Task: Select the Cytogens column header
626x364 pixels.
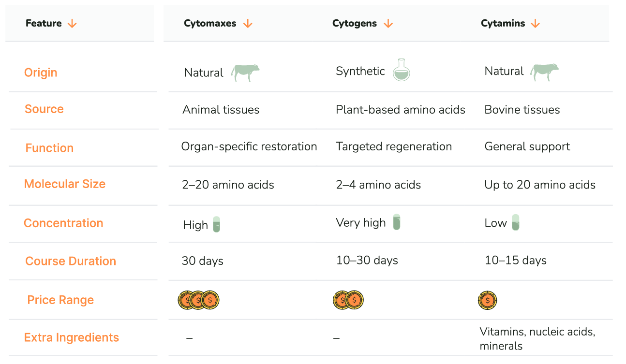Action: tap(354, 24)
